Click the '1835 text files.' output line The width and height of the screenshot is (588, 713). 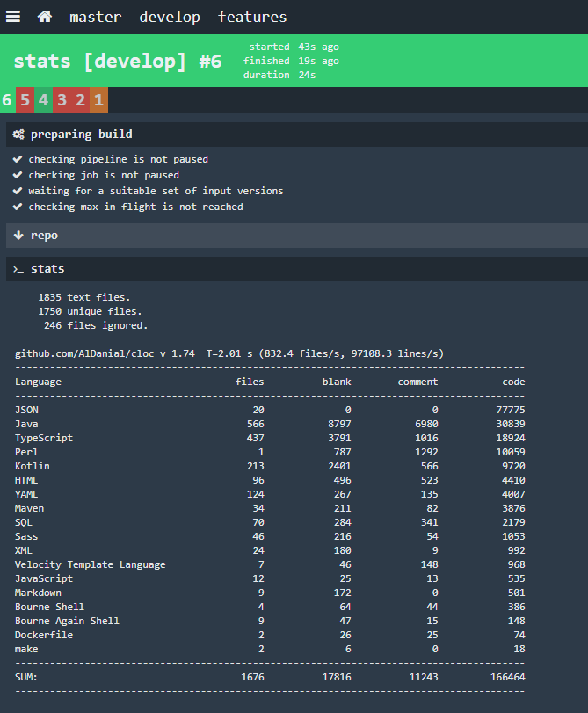point(83,297)
